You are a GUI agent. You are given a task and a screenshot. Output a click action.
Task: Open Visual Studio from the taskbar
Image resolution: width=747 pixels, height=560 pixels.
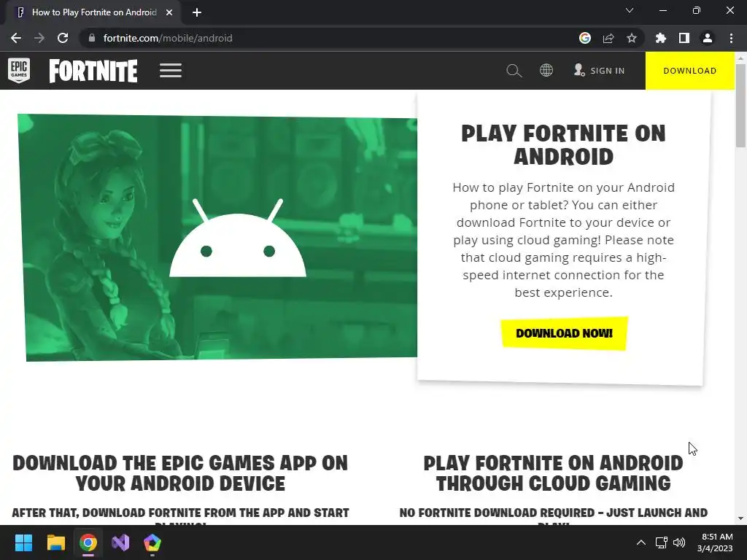click(120, 542)
